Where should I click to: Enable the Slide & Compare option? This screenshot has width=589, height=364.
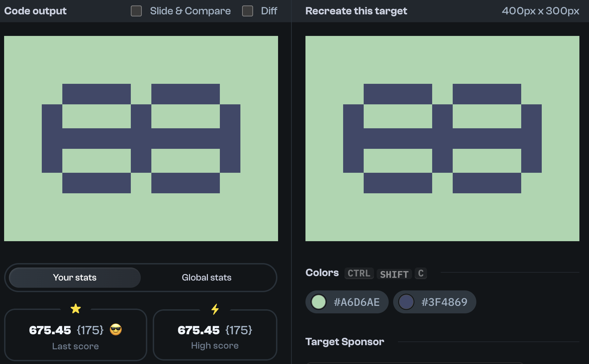(x=136, y=11)
